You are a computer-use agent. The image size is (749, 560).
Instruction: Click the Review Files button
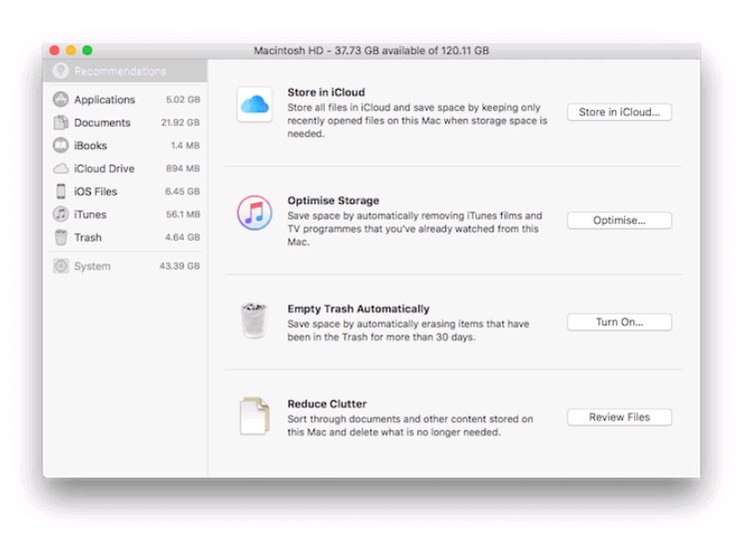tap(619, 417)
